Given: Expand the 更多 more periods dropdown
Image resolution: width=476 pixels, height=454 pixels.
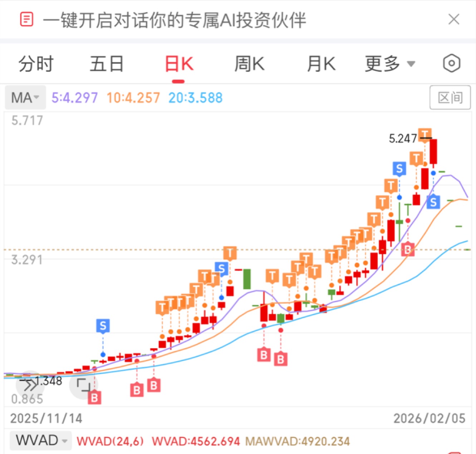Looking at the screenshot, I should pos(390,64).
